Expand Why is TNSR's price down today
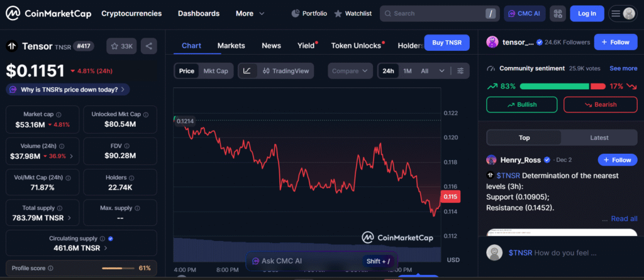644x280 pixels. pos(68,89)
